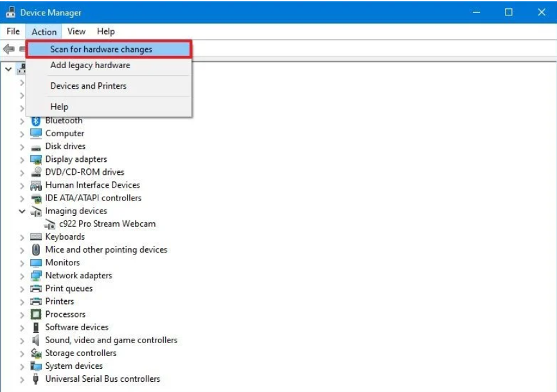Select the System devices label
Screen dimensions: 557x392
click(x=74, y=366)
